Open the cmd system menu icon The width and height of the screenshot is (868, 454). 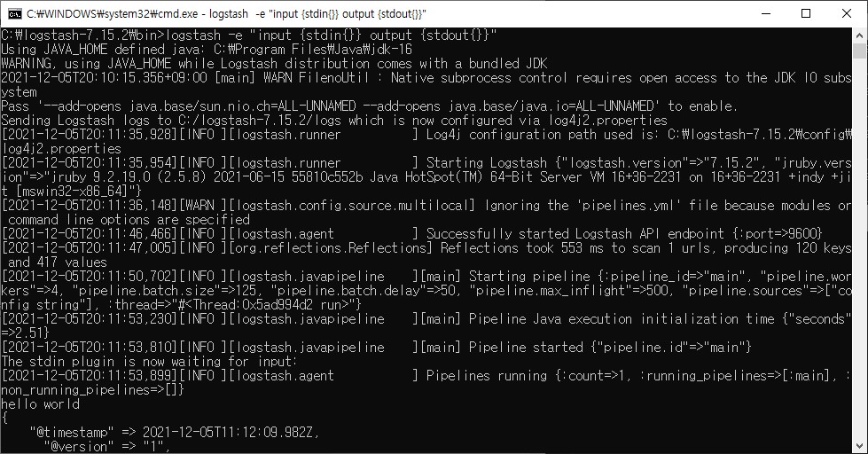coord(14,13)
